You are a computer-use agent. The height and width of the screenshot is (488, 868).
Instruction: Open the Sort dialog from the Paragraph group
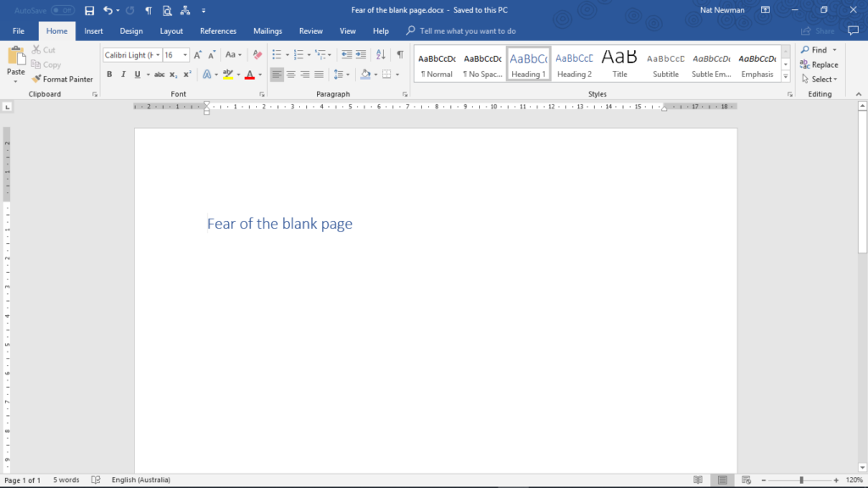(381, 54)
